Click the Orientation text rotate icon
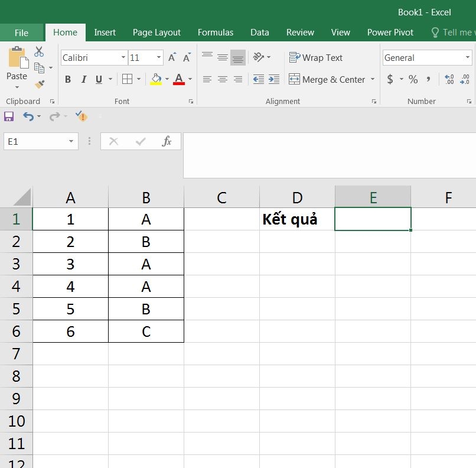This screenshot has width=476, height=468. pyautogui.click(x=259, y=57)
